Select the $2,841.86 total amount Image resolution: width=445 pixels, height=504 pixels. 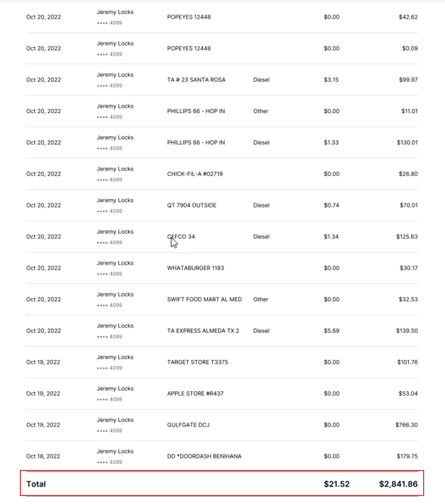coord(398,484)
